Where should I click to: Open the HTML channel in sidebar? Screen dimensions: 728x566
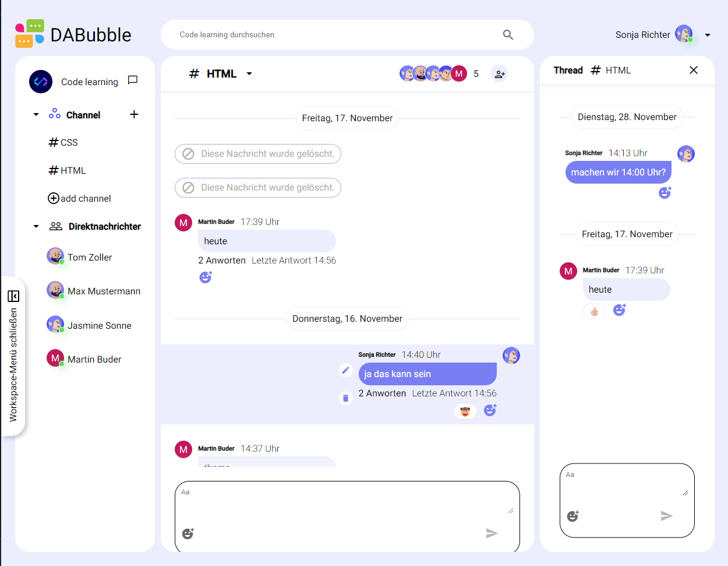pyautogui.click(x=67, y=170)
